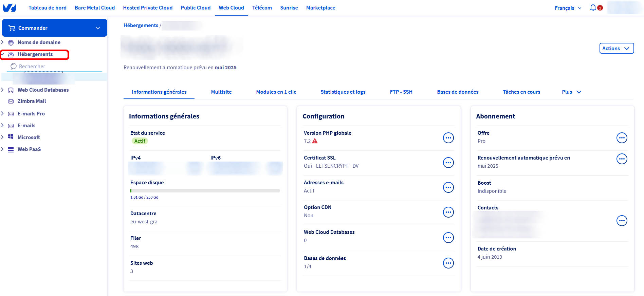644x296 pixels.
Task: Open options menu for Certificat SSL
Action: point(448,163)
